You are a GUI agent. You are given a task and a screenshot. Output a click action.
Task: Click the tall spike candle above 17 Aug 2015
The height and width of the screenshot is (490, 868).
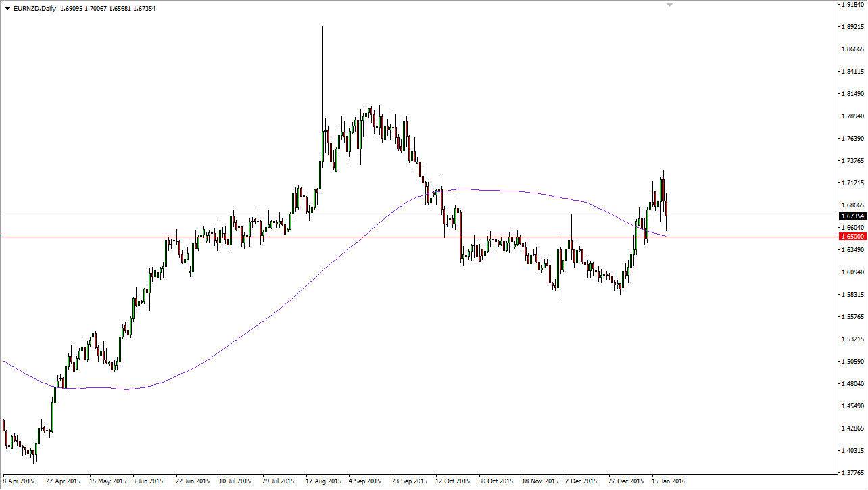point(322,81)
